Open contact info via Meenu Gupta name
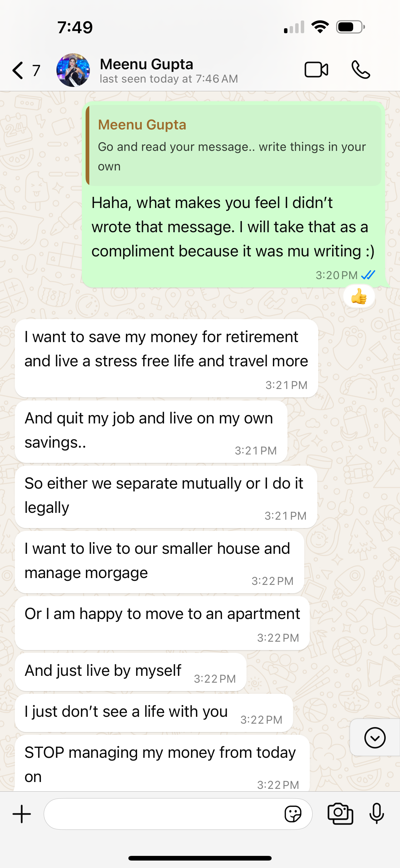The height and width of the screenshot is (868, 400). click(146, 64)
